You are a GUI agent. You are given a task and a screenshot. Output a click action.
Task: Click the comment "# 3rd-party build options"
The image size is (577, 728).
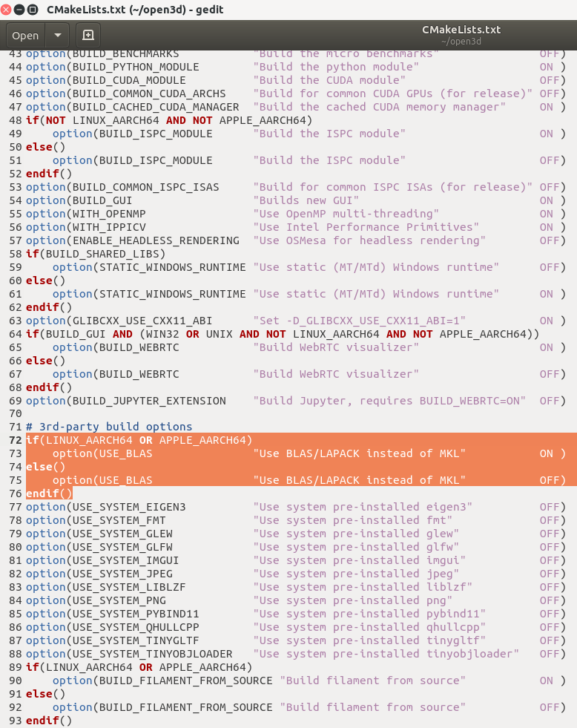click(x=109, y=427)
